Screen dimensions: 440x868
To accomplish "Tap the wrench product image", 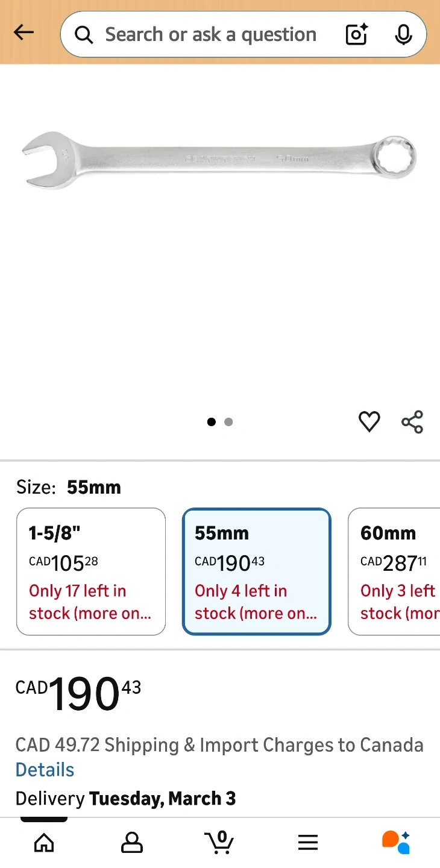I will coord(219,160).
